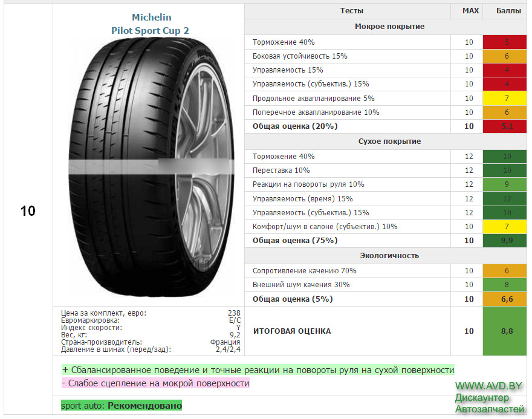This screenshot has height=419, width=532.
Task: Select 'Поперечное аквапланирование 10%' row label
Action: click(x=316, y=112)
